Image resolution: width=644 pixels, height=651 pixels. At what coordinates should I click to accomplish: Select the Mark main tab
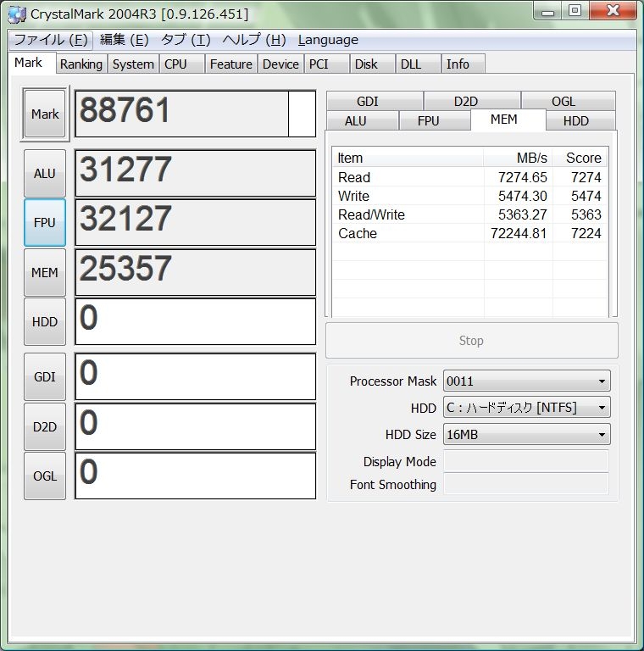(32, 63)
